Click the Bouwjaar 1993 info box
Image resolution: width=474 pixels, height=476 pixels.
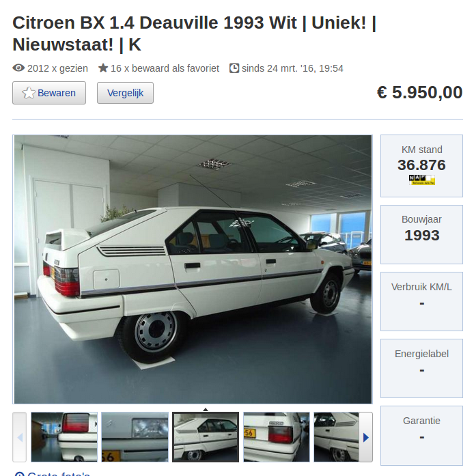tap(422, 234)
